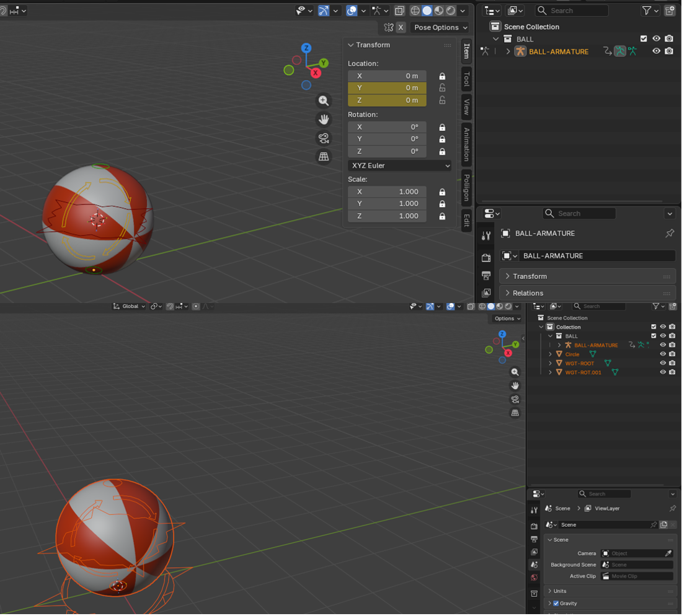This screenshot has height=616, width=682.
Task: Open the View sidebar tab
Action: tap(467, 107)
